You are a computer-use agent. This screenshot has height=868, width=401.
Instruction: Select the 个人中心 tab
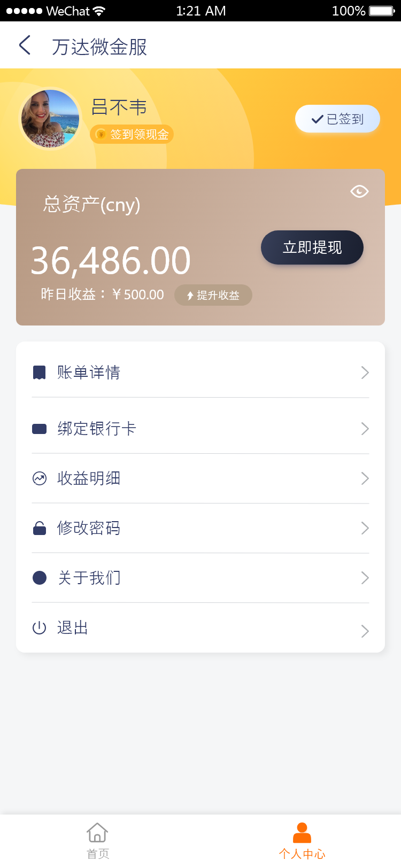point(302,841)
